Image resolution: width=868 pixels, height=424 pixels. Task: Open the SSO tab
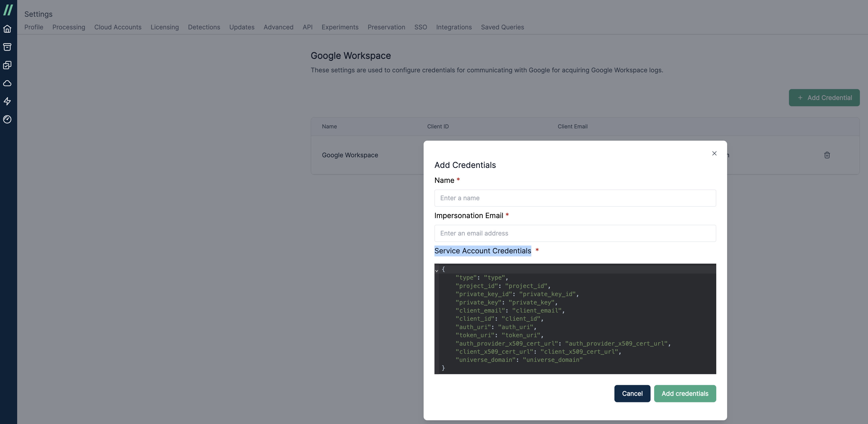421,27
